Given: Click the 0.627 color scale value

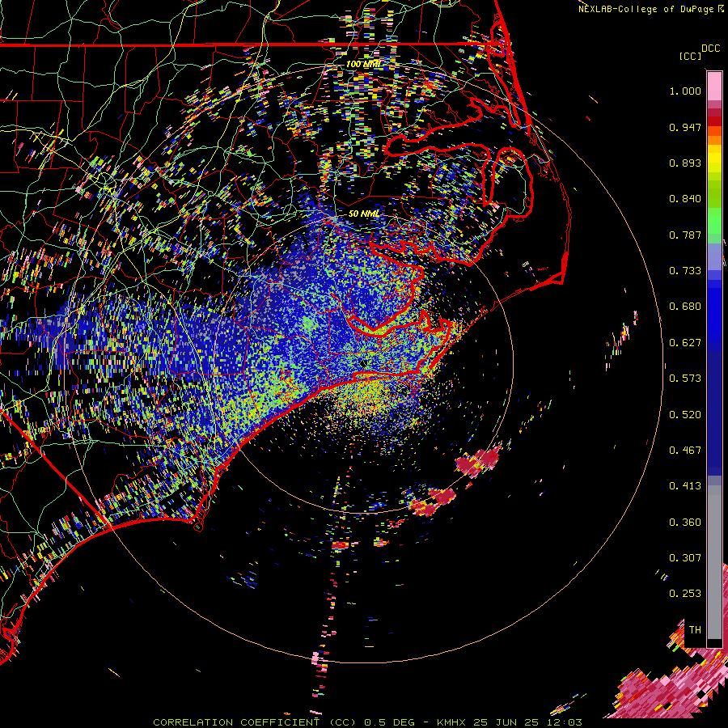Looking at the screenshot, I should 685,343.
